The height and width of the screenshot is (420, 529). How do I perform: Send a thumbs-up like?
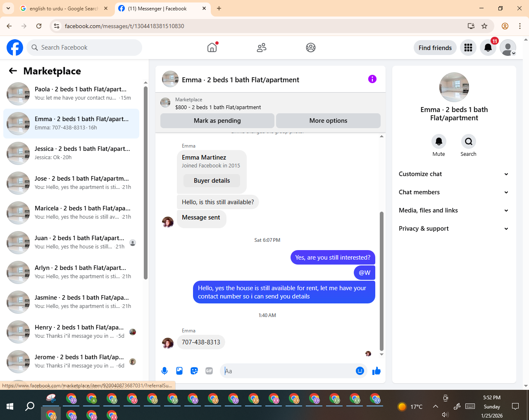(x=376, y=371)
